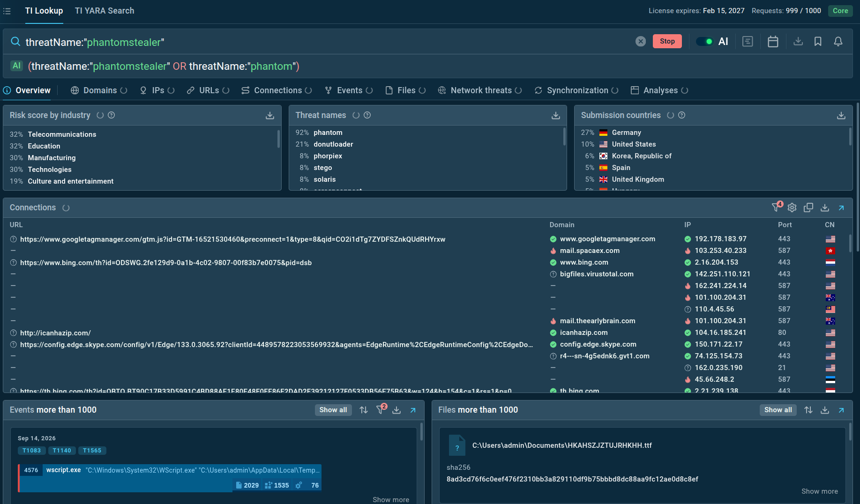Click domain mail.spacaex.com
The width and height of the screenshot is (860, 504).
pos(590,251)
